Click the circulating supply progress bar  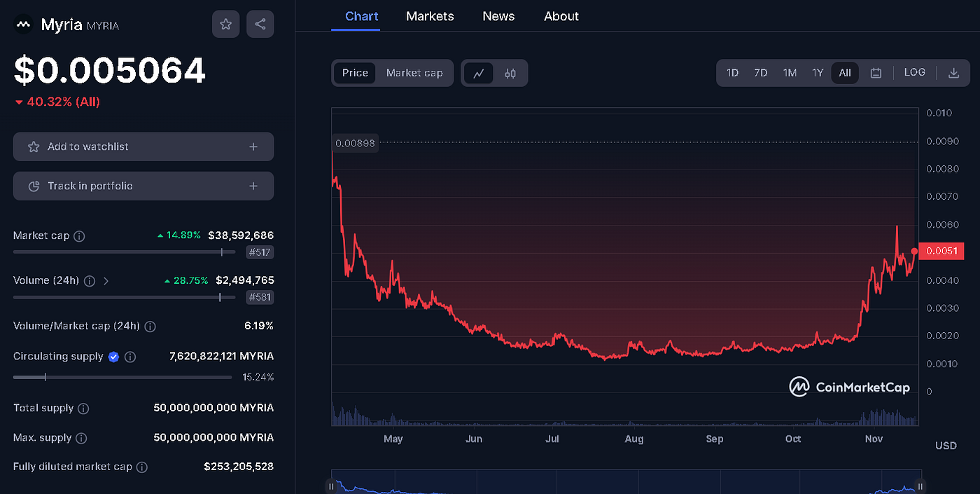(x=122, y=377)
